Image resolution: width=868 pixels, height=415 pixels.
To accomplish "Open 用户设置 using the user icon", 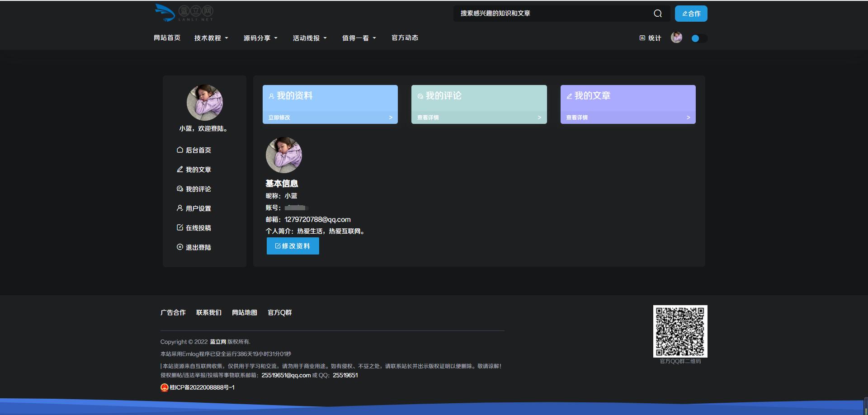I will (x=179, y=208).
